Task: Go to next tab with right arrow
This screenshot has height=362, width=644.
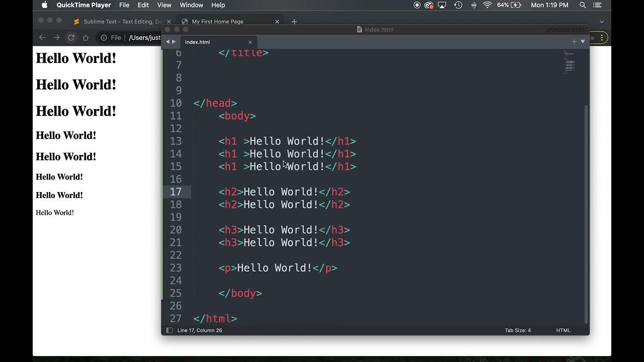Action: [174, 42]
